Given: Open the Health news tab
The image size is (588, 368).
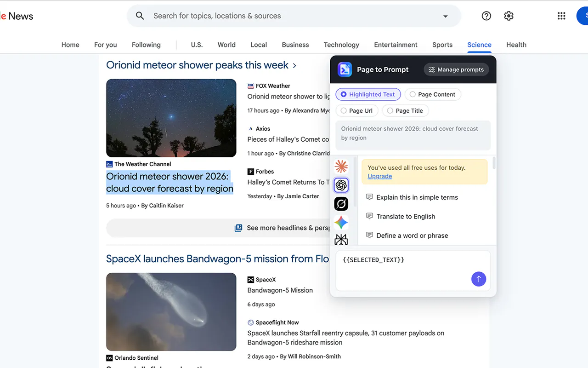Looking at the screenshot, I should tap(516, 45).
